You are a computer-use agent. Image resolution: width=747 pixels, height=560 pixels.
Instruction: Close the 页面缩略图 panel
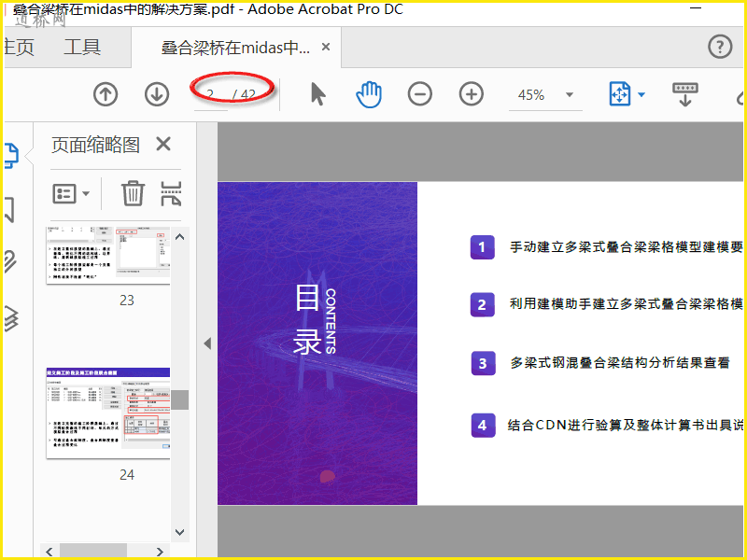163,144
